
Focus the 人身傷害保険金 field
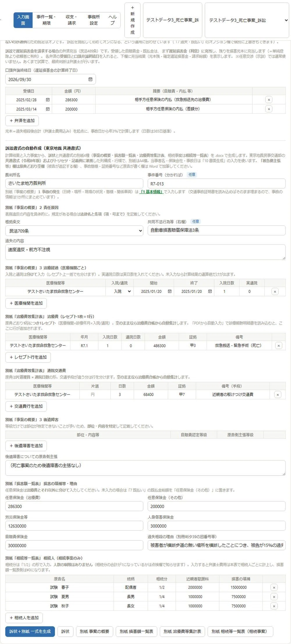click(217, 526)
